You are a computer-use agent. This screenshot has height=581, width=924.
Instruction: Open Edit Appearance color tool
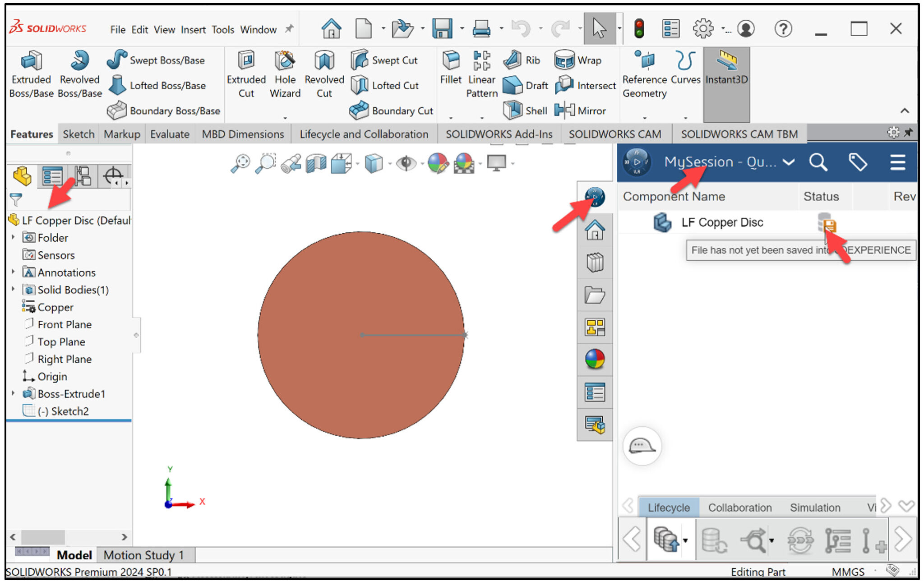point(439,163)
